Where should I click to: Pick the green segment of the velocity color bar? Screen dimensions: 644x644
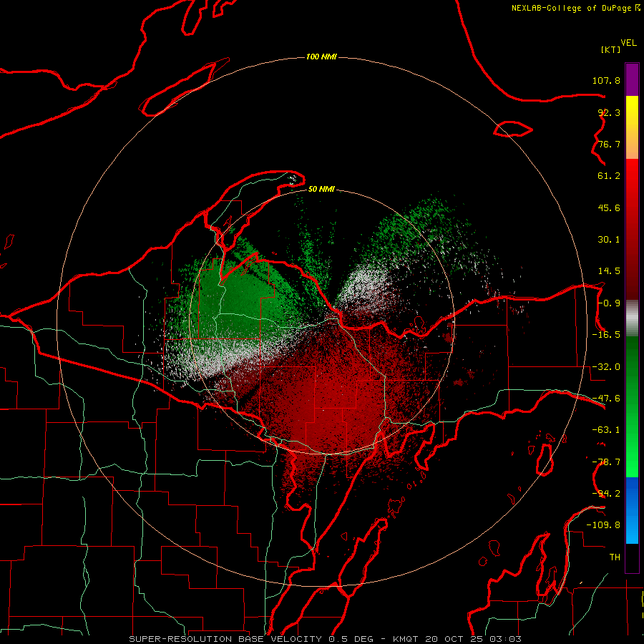pyautogui.click(x=632, y=406)
